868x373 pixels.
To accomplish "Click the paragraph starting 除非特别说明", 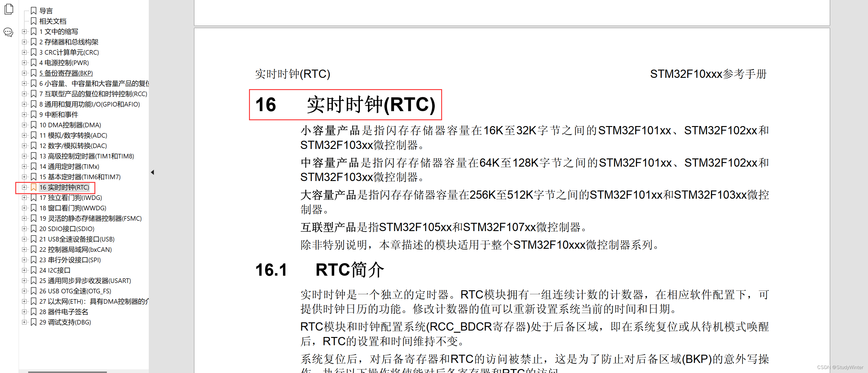I will pyautogui.click(x=480, y=245).
